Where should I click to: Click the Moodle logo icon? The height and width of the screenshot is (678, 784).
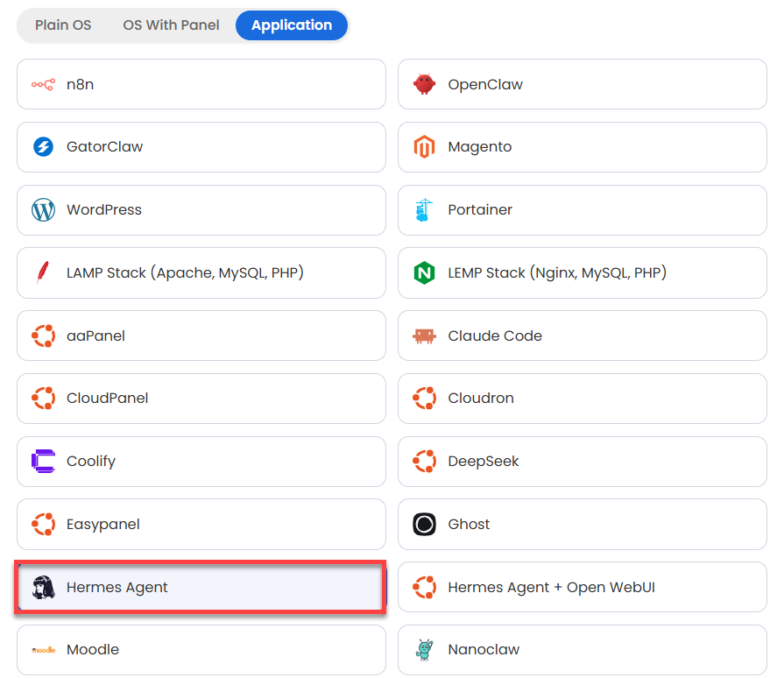44,650
